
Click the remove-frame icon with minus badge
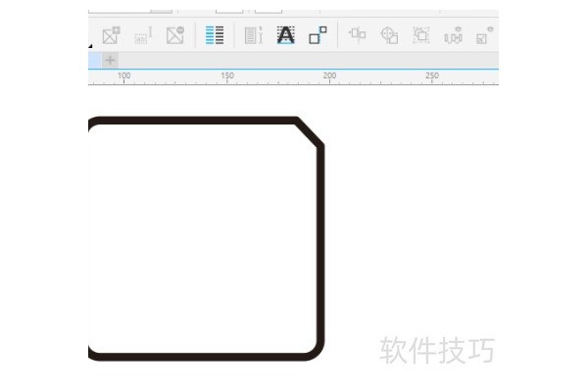tap(175, 35)
